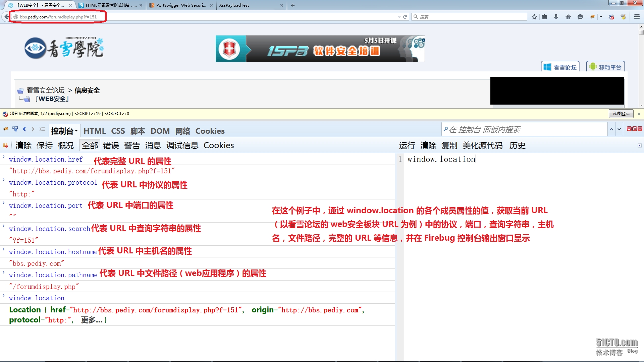Switch to the PortSwigger Web Security tab
The image size is (644, 362).
(180, 5)
